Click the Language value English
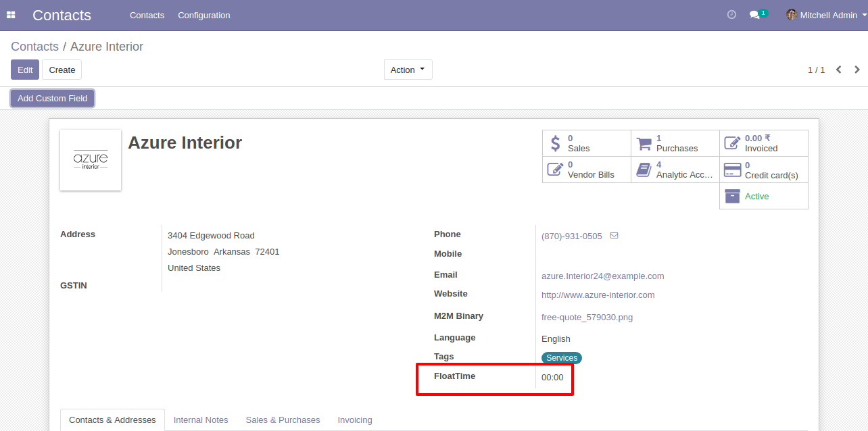 pos(556,338)
